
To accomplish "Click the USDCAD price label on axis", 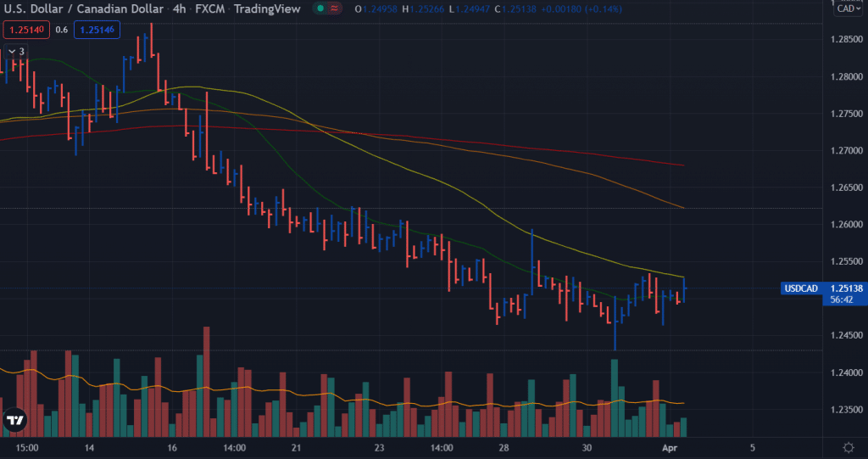I will pyautogui.click(x=801, y=288).
